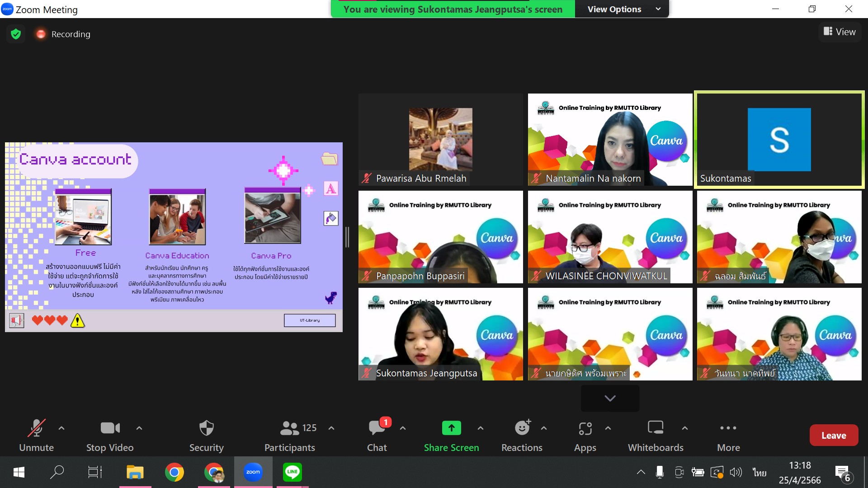Expand Whiteboards options arrow
868x488 pixels.
click(x=685, y=428)
